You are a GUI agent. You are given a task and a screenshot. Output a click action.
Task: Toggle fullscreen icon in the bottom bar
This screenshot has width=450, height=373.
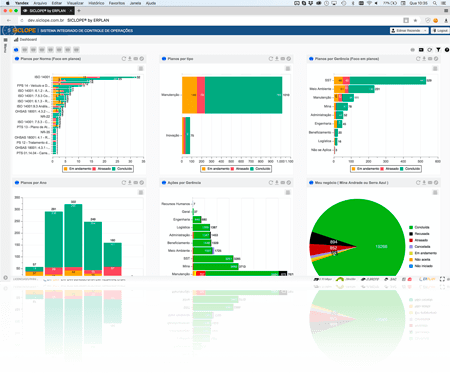[x=442, y=279]
